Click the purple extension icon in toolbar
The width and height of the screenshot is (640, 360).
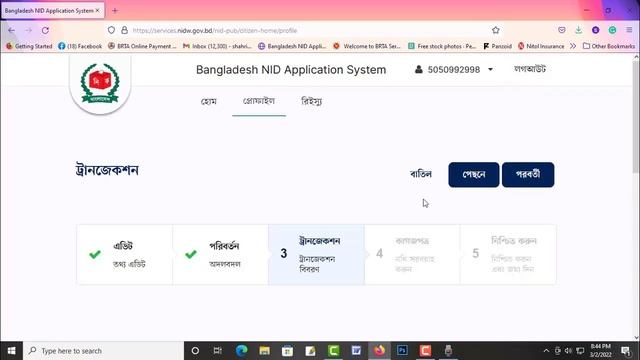[x=596, y=30]
